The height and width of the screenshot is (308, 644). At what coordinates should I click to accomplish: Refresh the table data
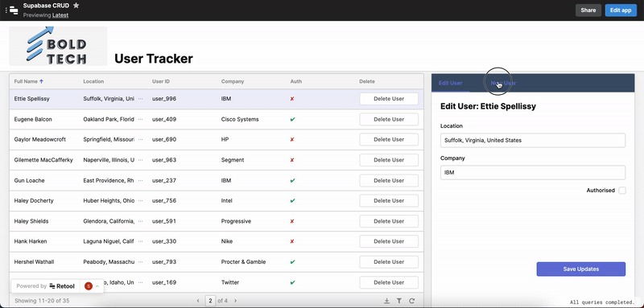(x=411, y=301)
